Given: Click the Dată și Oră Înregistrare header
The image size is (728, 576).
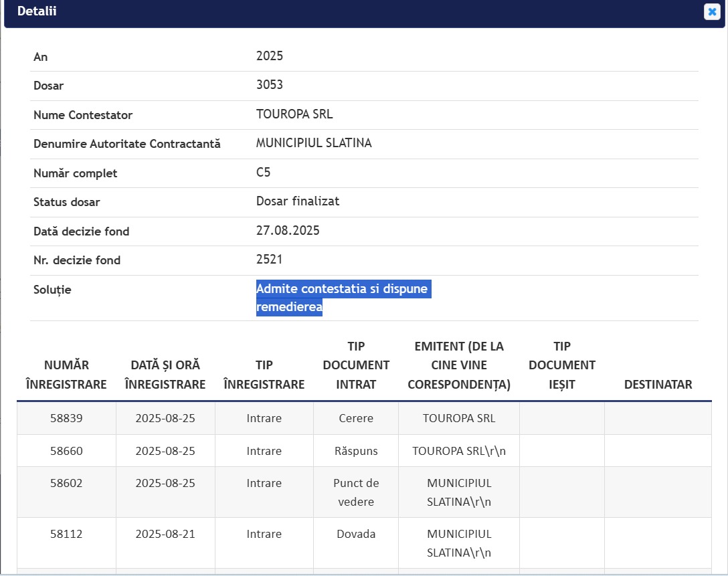Looking at the screenshot, I should [x=165, y=375].
